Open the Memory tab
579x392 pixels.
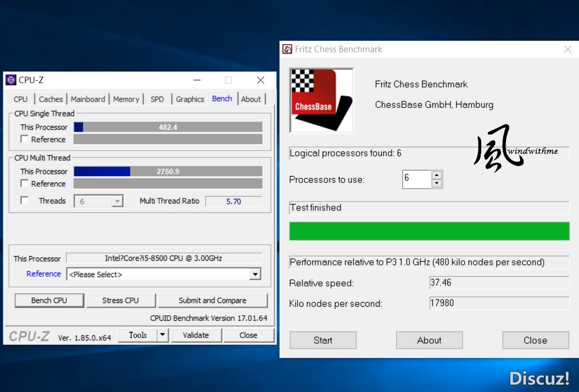(126, 99)
